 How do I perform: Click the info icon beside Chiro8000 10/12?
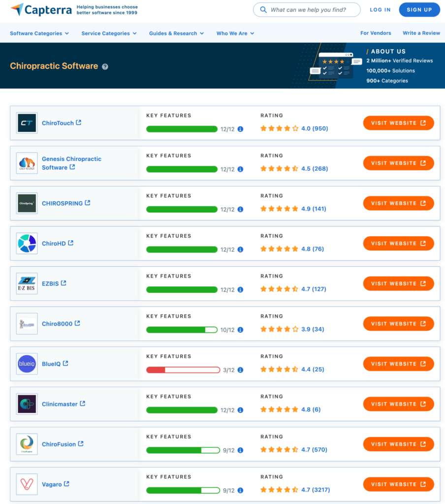(240, 330)
